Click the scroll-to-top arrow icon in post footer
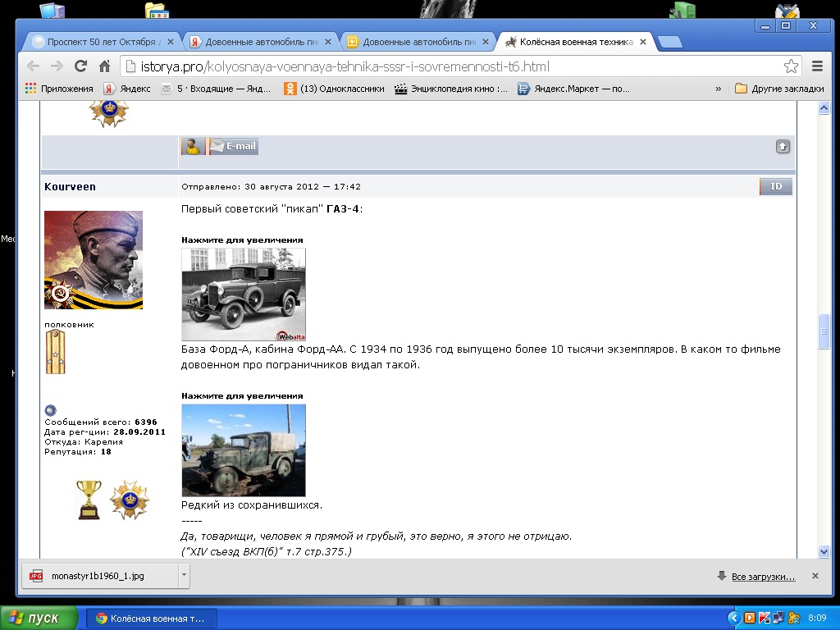 pyautogui.click(x=783, y=146)
